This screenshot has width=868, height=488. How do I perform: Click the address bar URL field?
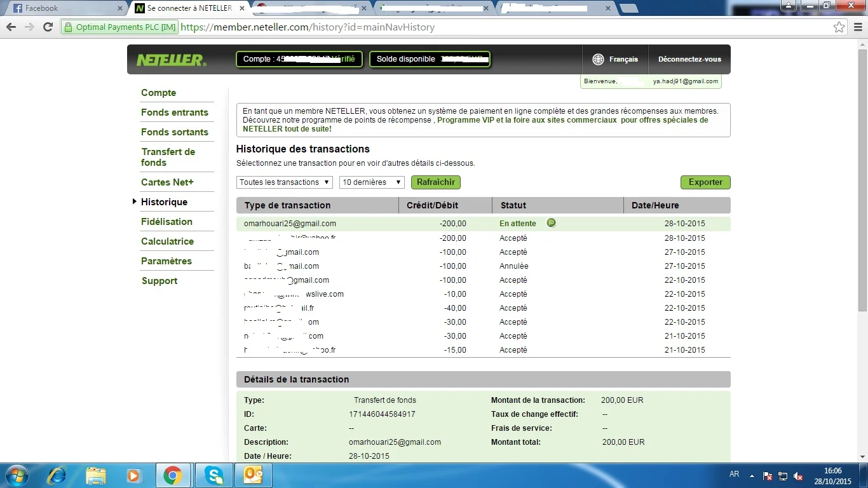click(x=445, y=27)
